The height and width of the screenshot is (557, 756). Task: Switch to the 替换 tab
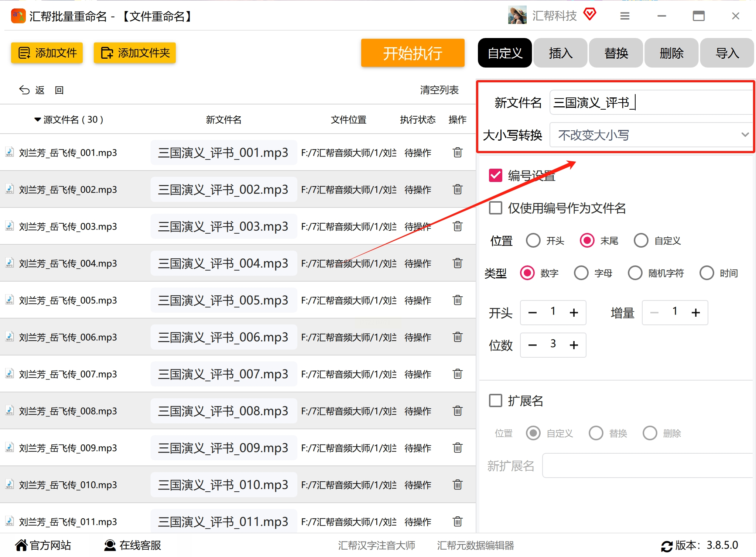tap(616, 53)
